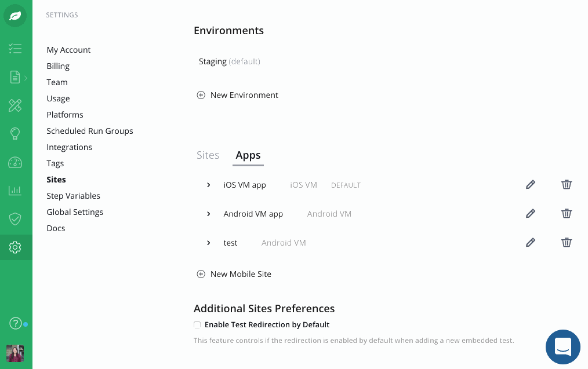Open the bar chart reports sidebar icon
The image size is (588, 369).
coord(15,191)
